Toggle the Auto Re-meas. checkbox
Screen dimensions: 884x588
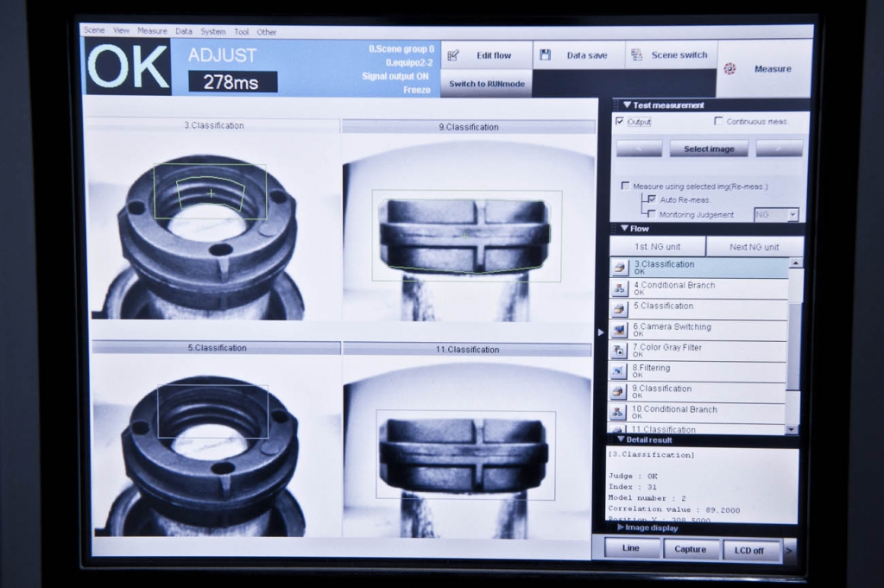point(653,199)
